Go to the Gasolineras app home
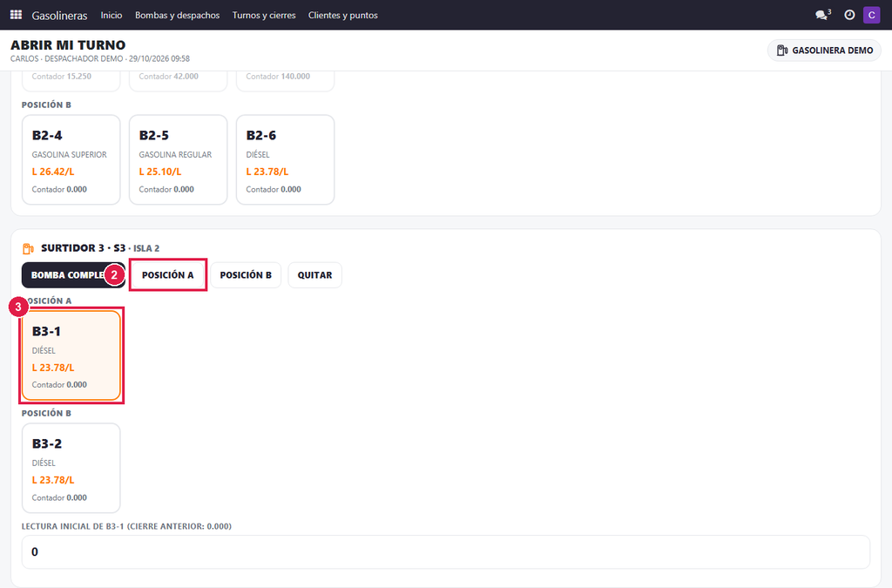Image resolution: width=892 pixels, height=588 pixels. (60, 16)
